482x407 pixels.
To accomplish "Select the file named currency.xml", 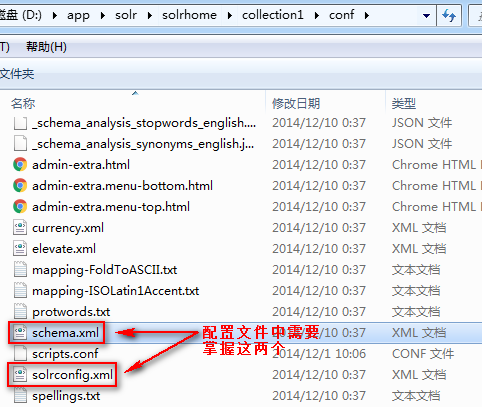I will point(68,228).
